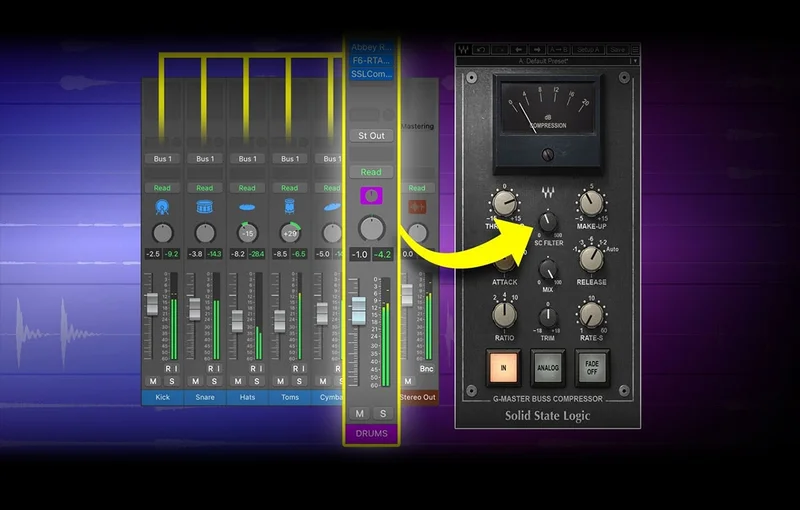
Task: Solo the DRUMS bus channel
Action: tap(383, 414)
